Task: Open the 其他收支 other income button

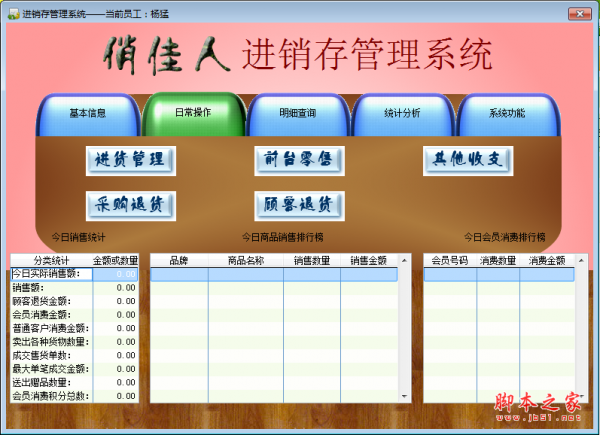Action: [468, 161]
